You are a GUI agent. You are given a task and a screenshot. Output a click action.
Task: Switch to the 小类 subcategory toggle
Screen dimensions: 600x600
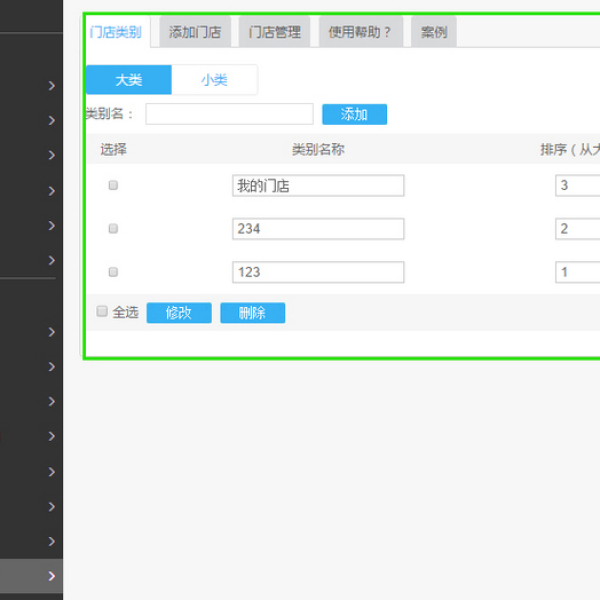(x=214, y=80)
